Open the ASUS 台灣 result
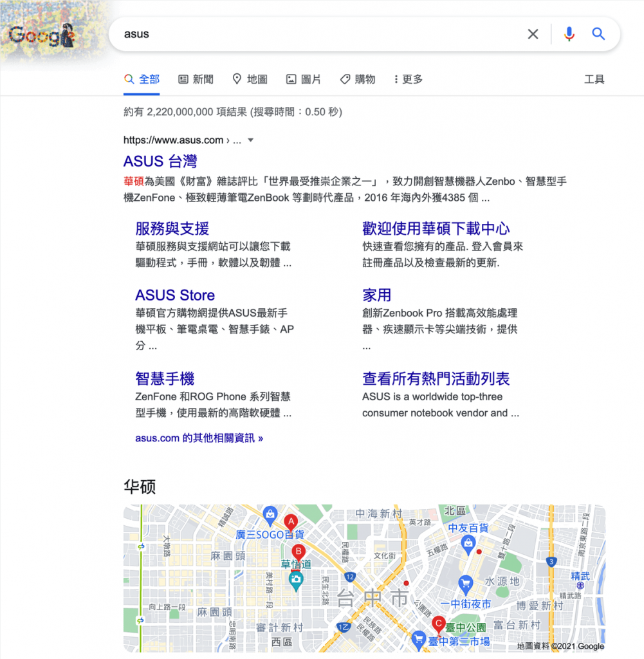 (x=160, y=161)
